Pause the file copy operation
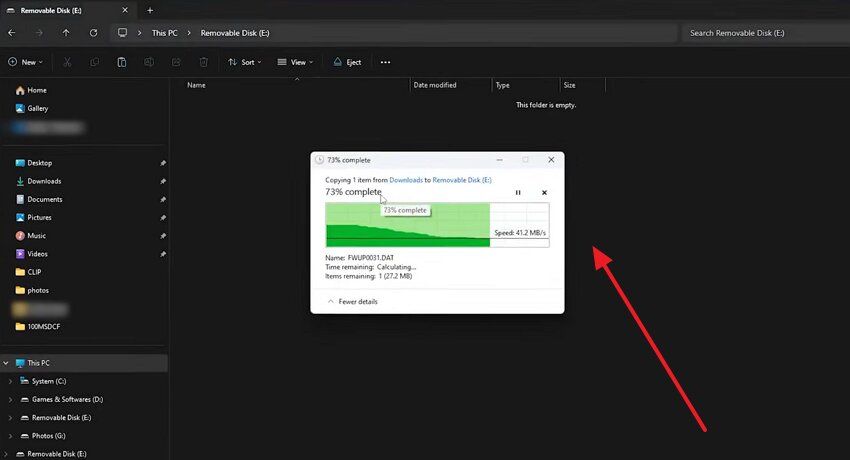This screenshot has height=460, width=850. pos(518,193)
